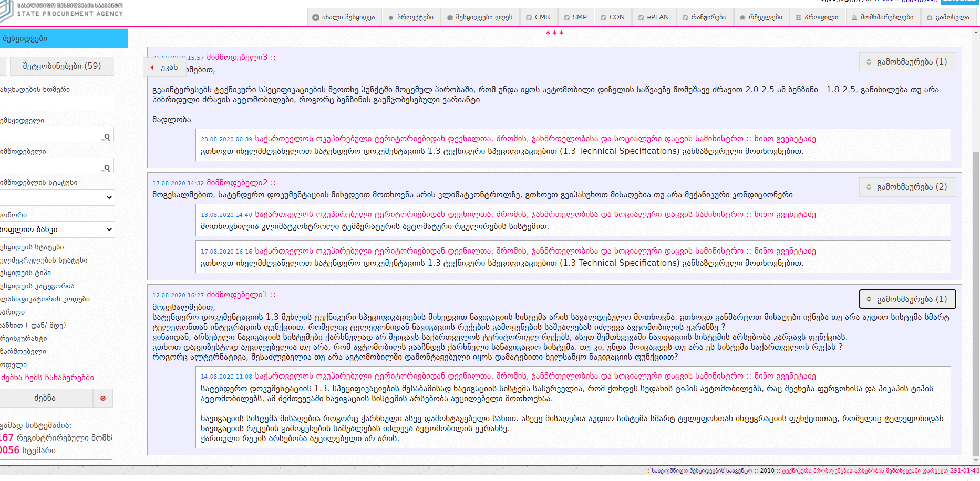This screenshot has width=980, height=481.
Task: Click the red clear-search icon button
Action: [103, 399]
